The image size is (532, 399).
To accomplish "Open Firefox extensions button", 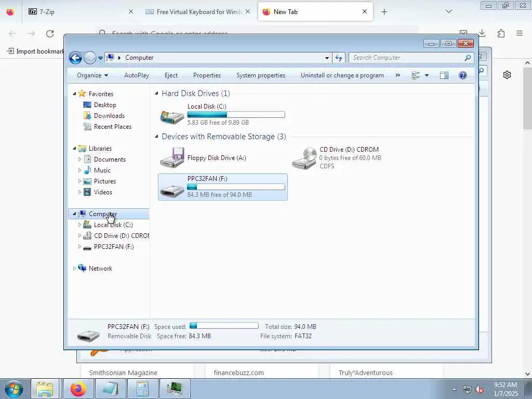I will pos(501,33).
